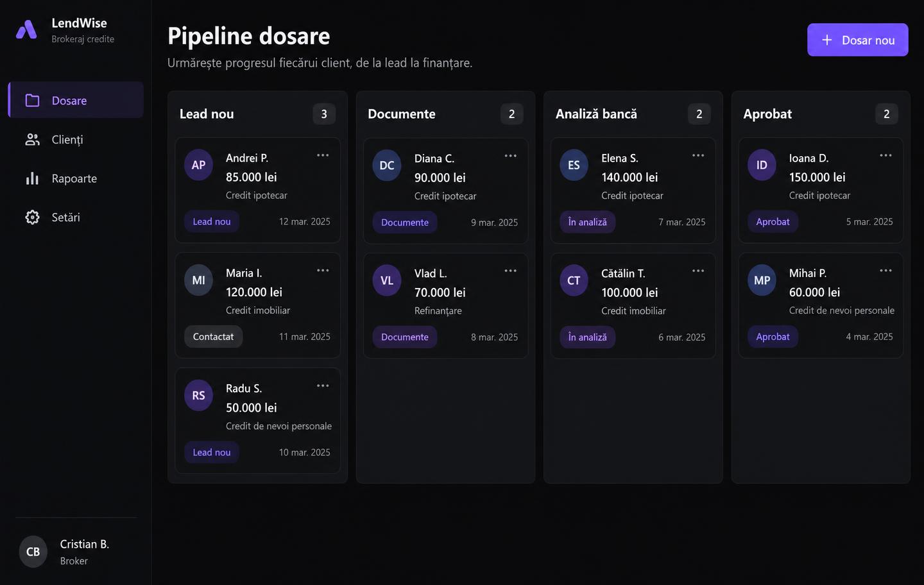The height and width of the screenshot is (585, 924).
Task: Click the RS avatar of Radu S.
Action: click(x=199, y=396)
